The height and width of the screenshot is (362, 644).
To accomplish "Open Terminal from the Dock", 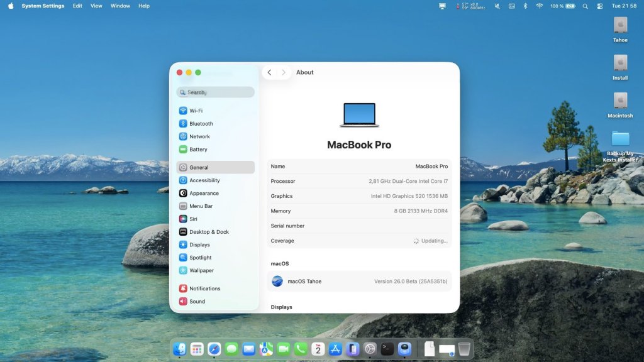I will (x=387, y=349).
